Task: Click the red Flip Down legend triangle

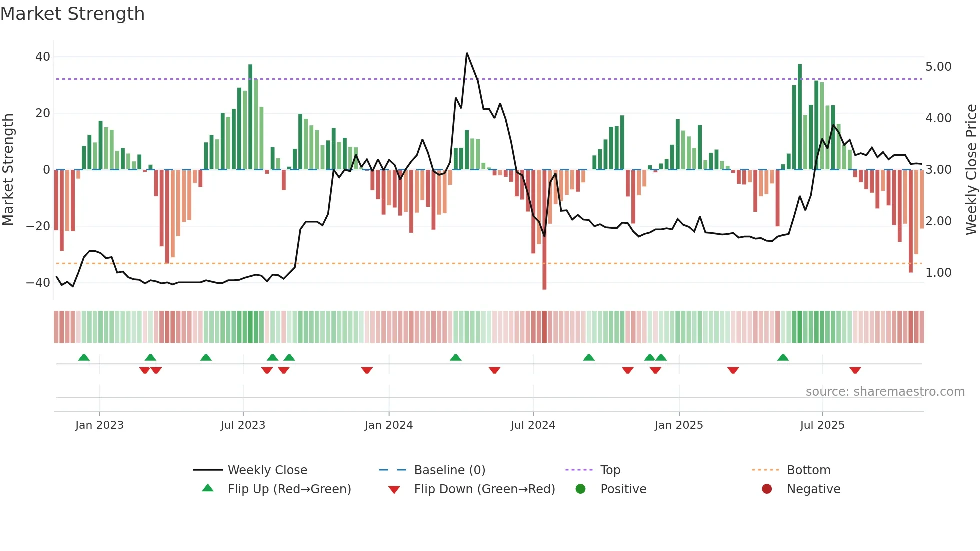Action: [x=394, y=490]
